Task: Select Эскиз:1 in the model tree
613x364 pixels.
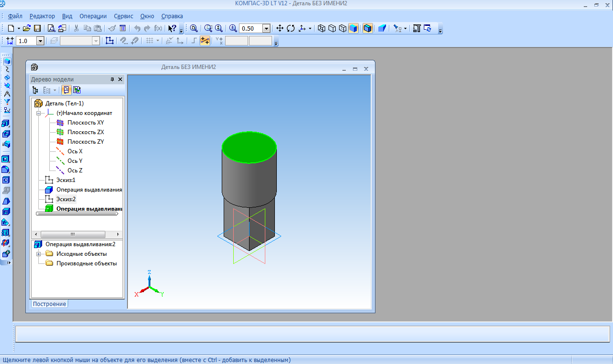Action: (x=66, y=180)
